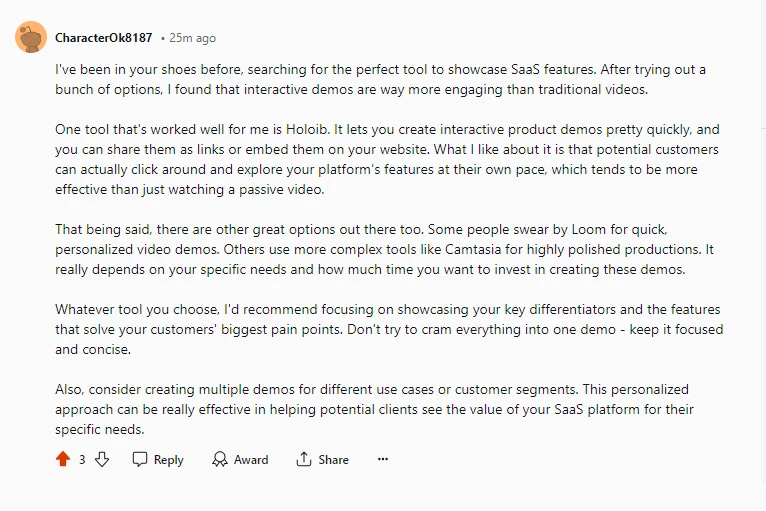Click the "25m ago" timestamp
The height and width of the screenshot is (511, 766).
click(192, 38)
